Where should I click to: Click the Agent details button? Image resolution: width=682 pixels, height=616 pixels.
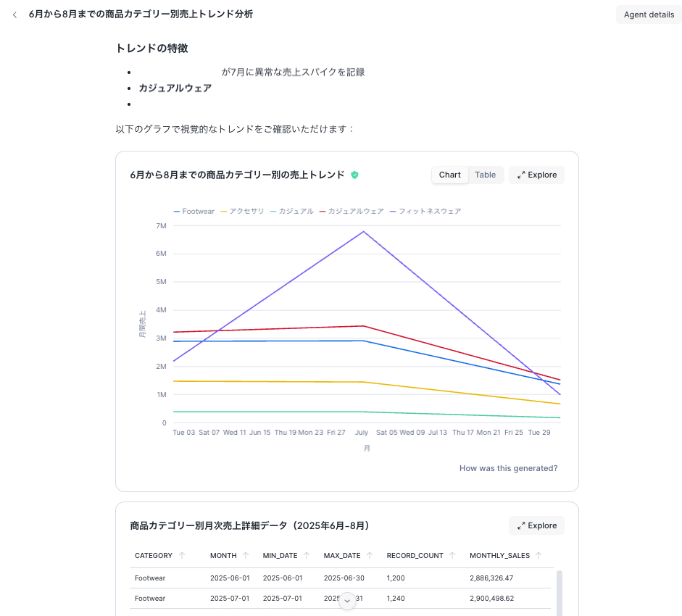(648, 14)
